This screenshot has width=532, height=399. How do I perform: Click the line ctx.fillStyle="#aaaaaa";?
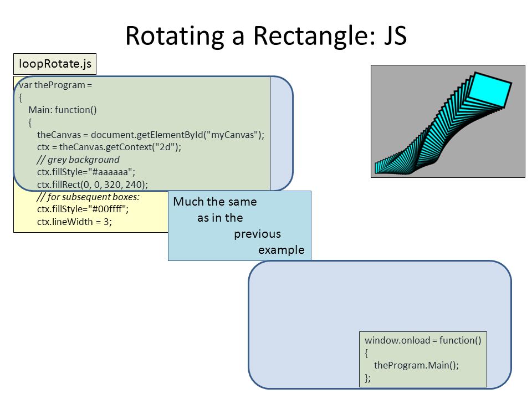tap(86, 172)
